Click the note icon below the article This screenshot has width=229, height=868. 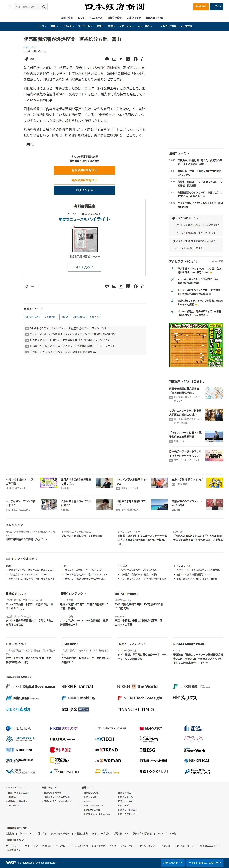click(x=121, y=286)
